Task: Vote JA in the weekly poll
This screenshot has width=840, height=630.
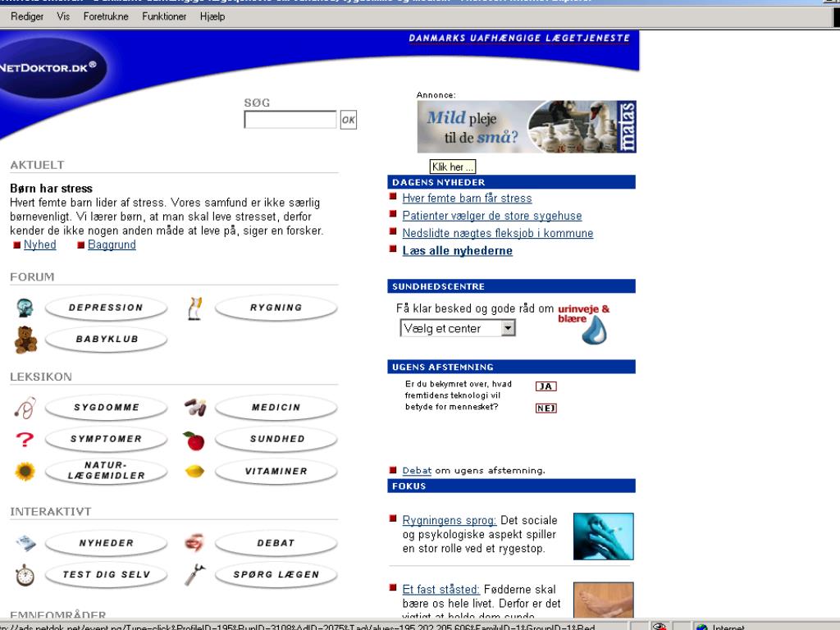Action: (546, 386)
